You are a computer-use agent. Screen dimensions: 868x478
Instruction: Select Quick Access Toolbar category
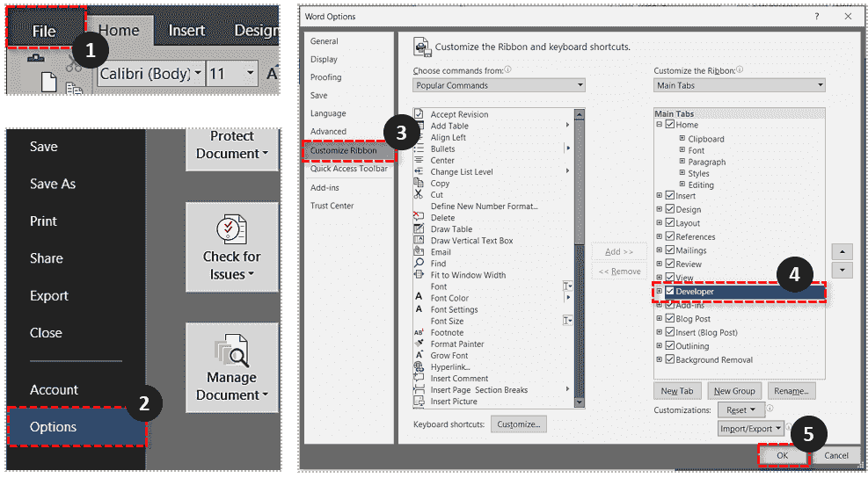pos(349,169)
